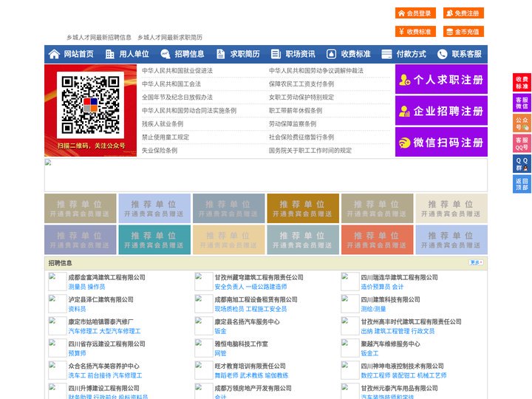Click the WeChat scan icon in 微信扫码注册

click(404, 143)
